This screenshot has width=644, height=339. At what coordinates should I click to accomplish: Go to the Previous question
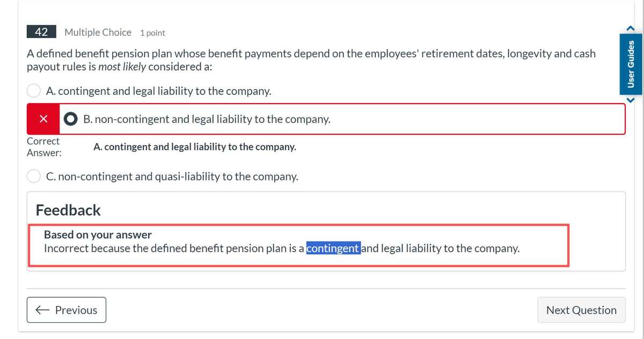click(67, 310)
